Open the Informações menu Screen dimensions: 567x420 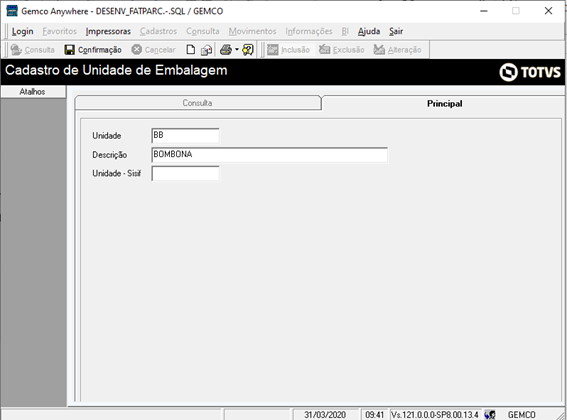[309, 31]
